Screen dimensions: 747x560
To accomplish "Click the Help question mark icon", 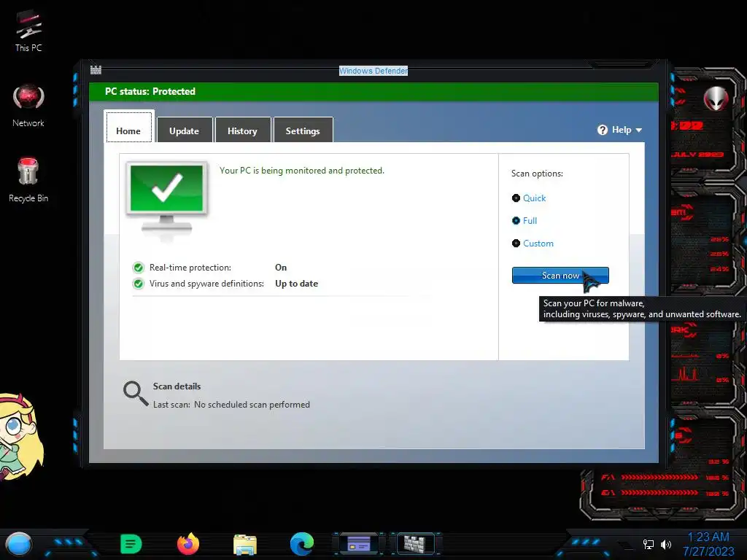I will 602,130.
